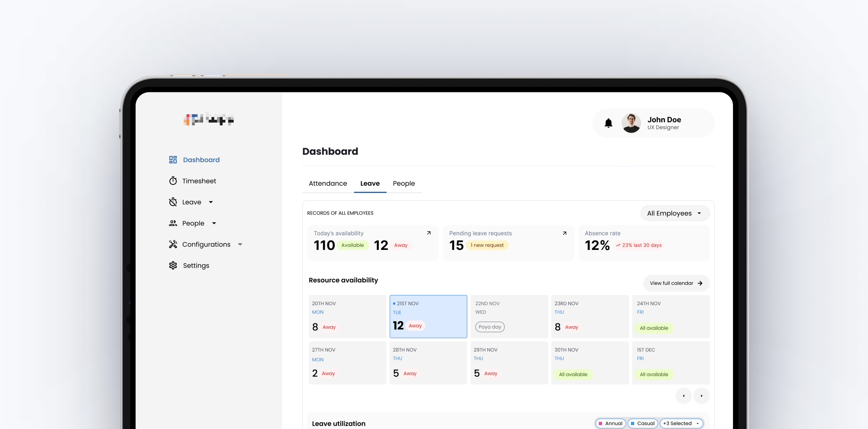Click the Resource availability heading
Viewport: 868px width, 429px height.
click(x=343, y=280)
